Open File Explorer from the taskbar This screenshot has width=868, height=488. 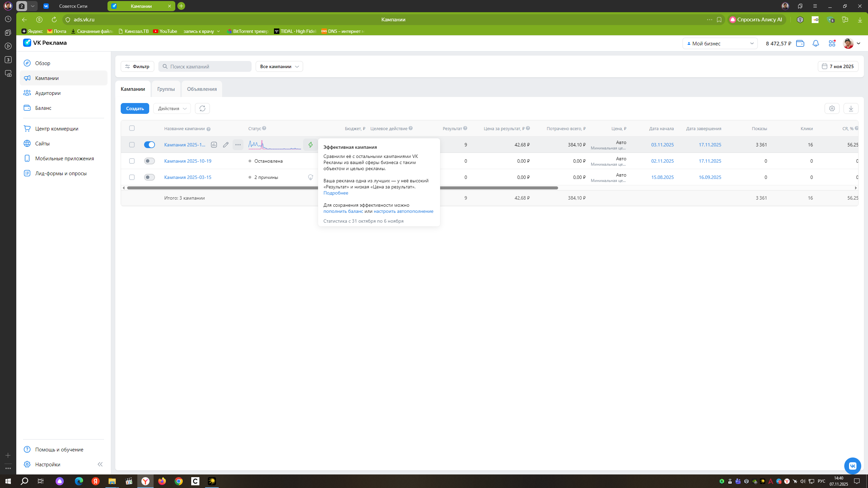pos(112,481)
